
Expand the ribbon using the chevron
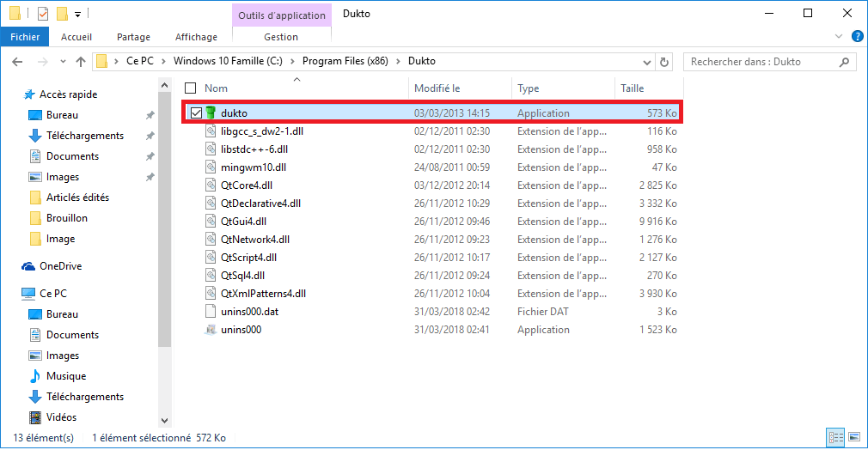[840, 37]
